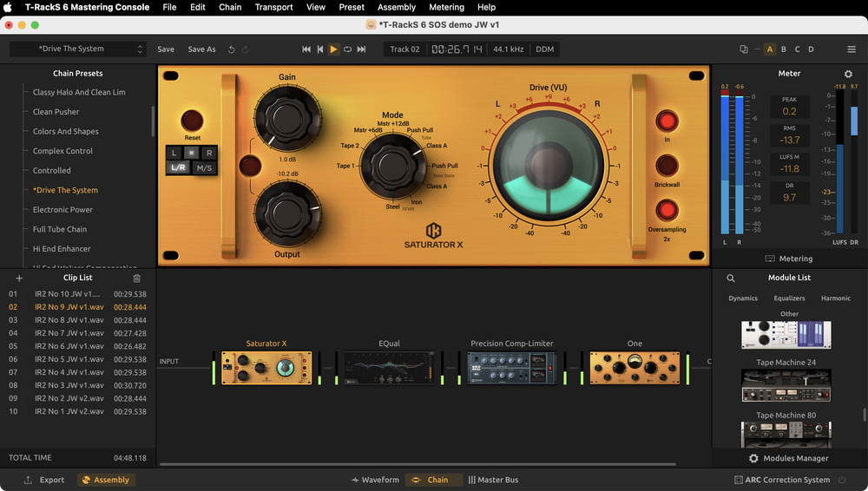Show Equalizers module category
868x491 pixels.
[x=789, y=298]
